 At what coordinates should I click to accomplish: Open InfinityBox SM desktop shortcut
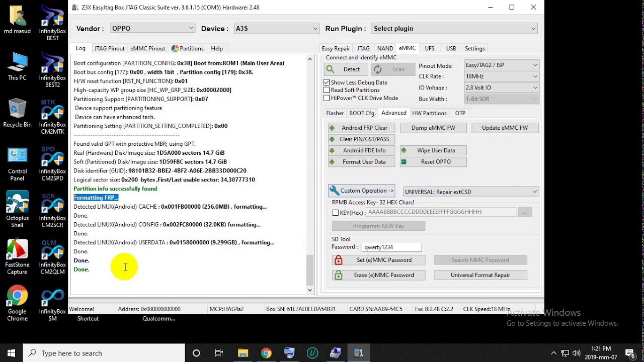pyautogui.click(x=52, y=303)
